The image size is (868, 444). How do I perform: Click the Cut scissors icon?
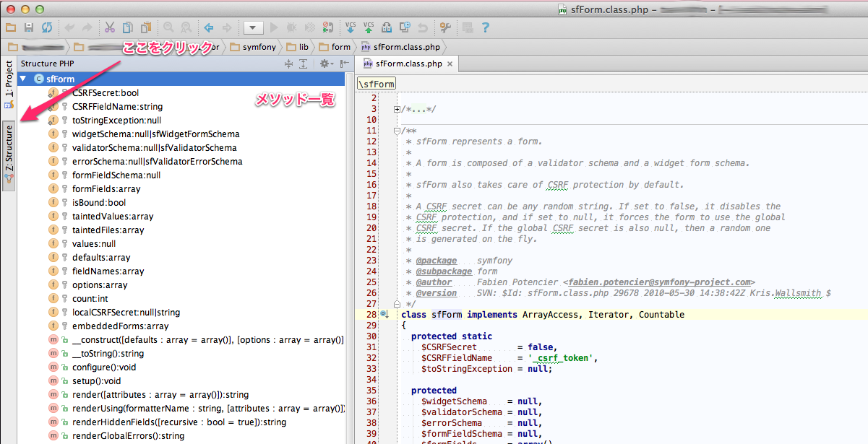click(109, 28)
